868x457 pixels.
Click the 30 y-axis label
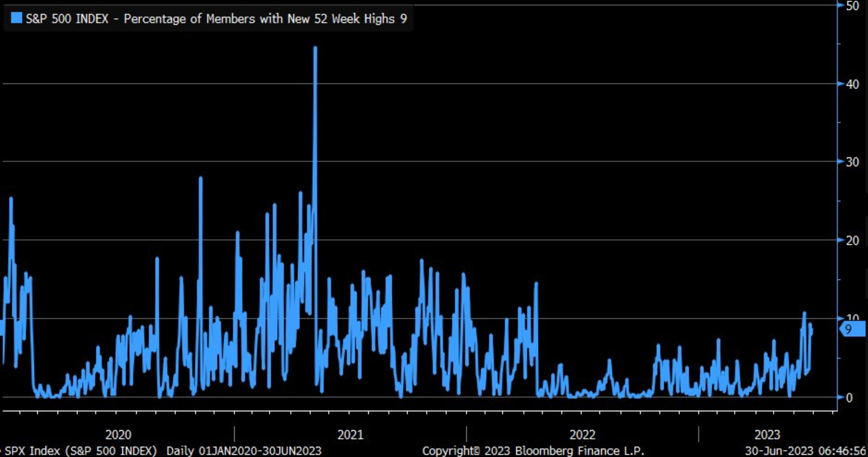(x=852, y=162)
